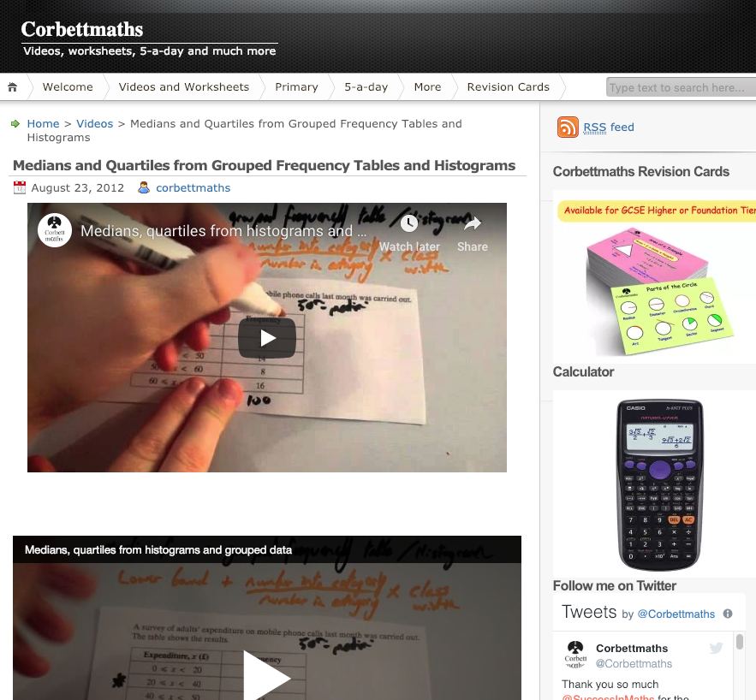Image resolution: width=756 pixels, height=700 pixels.
Task: Click the Watch later clock icon
Action: click(x=409, y=223)
